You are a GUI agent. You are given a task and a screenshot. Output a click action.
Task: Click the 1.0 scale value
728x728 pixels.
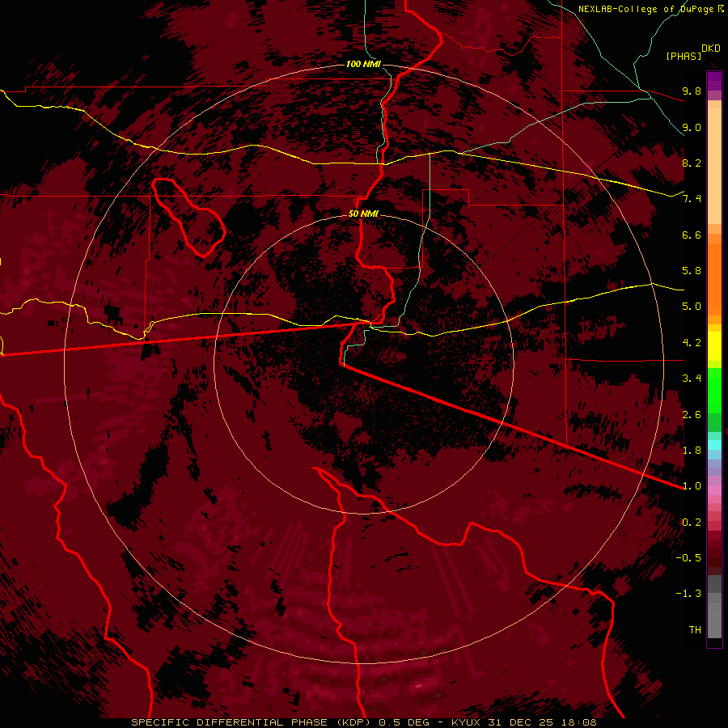[x=692, y=486]
